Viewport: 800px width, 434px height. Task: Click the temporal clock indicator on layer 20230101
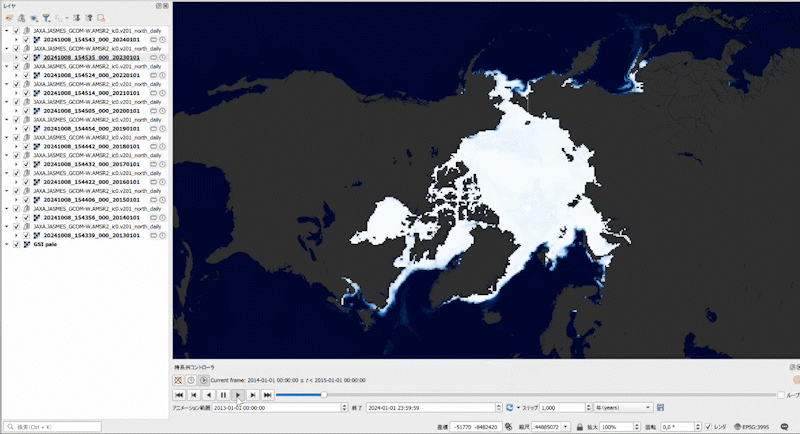(162, 58)
